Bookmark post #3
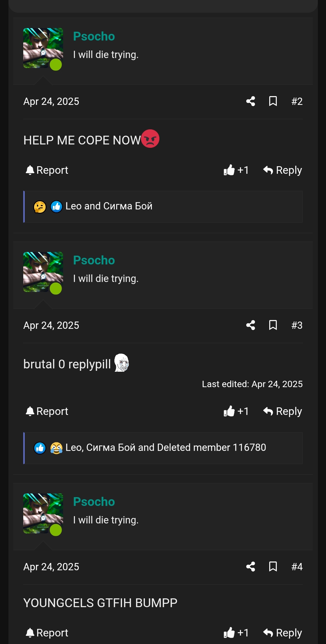The height and width of the screenshot is (644, 326). (272, 325)
